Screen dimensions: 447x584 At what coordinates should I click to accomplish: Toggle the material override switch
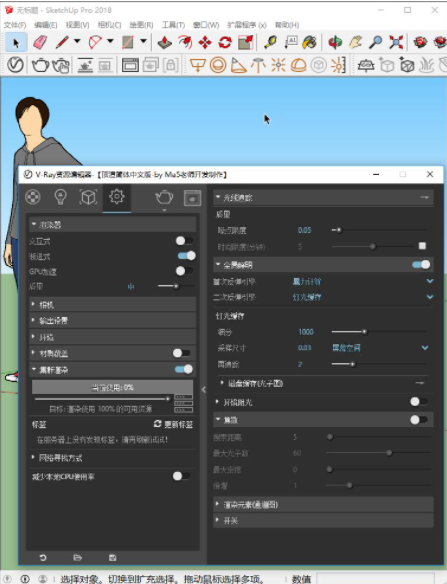coord(182,353)
